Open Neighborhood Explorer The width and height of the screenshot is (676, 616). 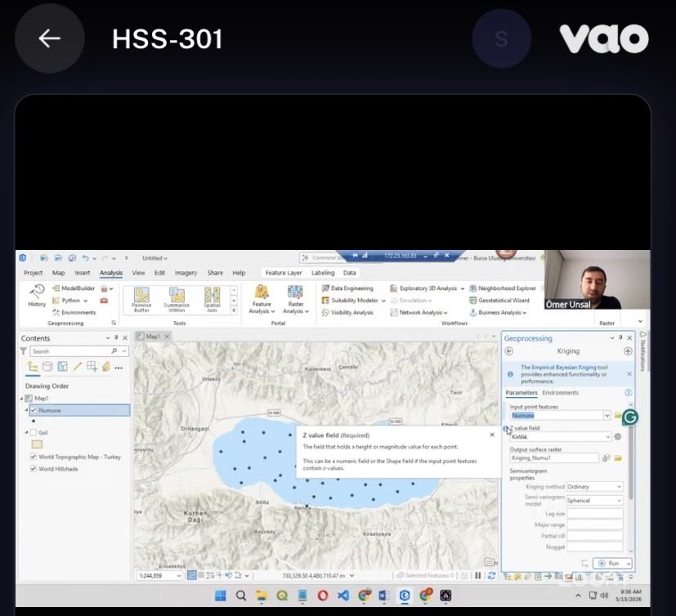pyautogui.click(x=503, y=288)
